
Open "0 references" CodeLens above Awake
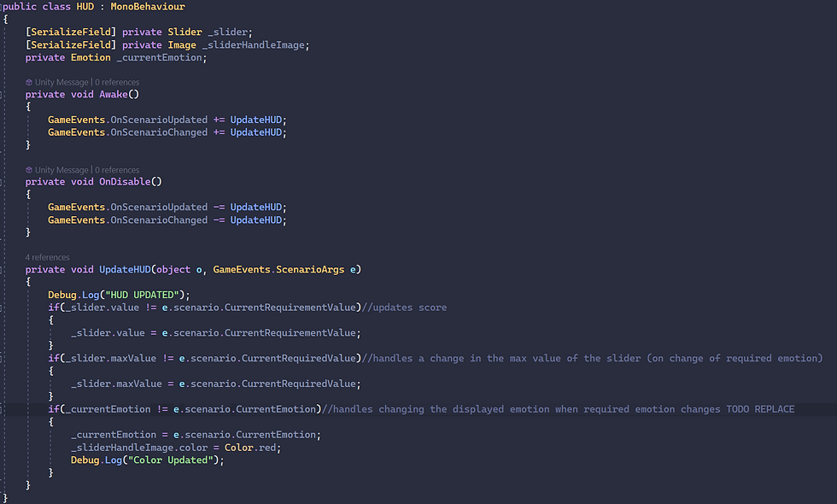(117, 82)
